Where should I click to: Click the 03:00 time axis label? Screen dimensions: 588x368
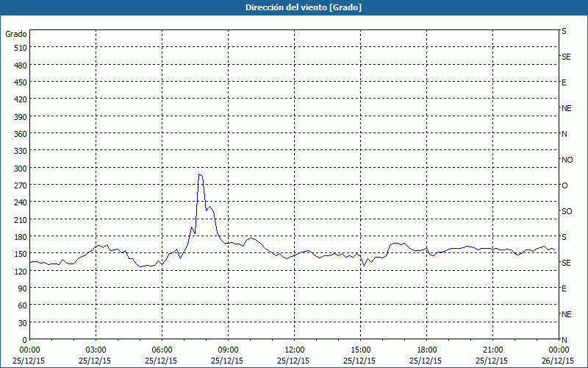[x=96, y=350]
